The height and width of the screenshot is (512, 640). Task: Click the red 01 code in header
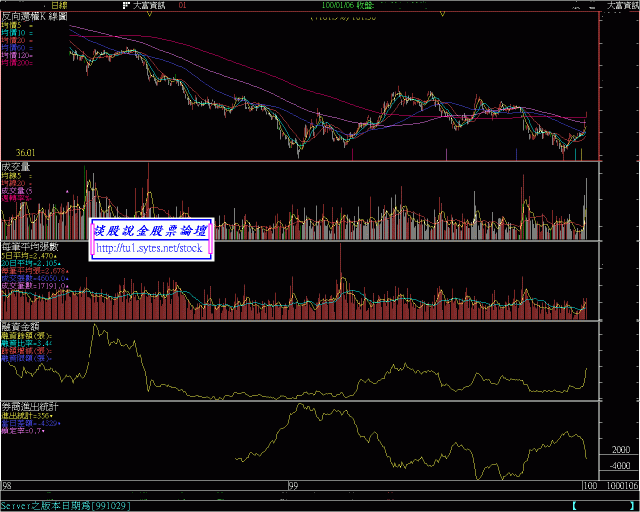point(182,5)
